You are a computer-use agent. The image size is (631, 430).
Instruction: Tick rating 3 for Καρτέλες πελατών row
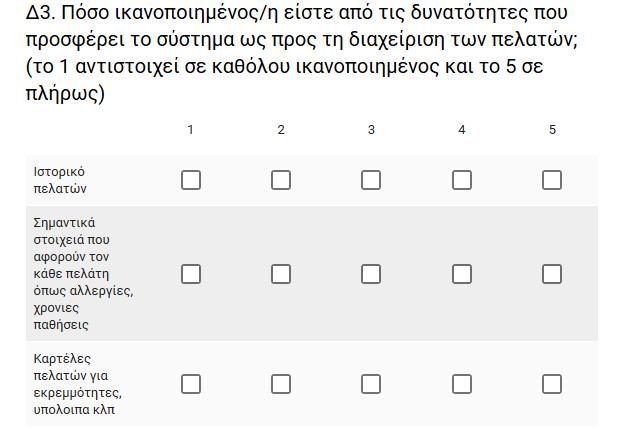tap(371, 384)
